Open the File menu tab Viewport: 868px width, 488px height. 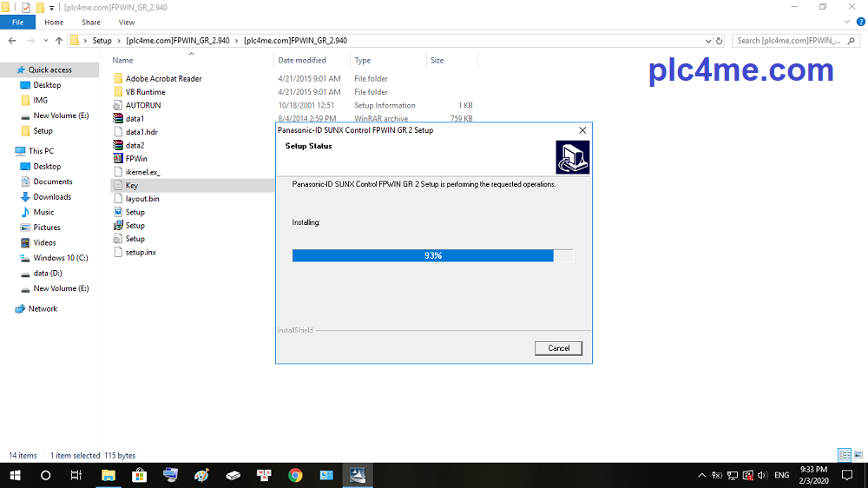(x=17, y=23)
